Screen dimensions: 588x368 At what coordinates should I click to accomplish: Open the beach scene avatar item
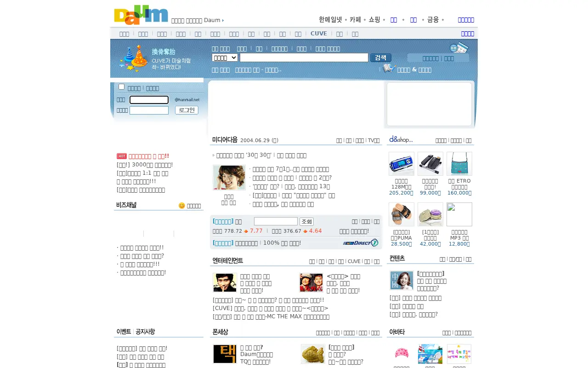tap(430, 354)
